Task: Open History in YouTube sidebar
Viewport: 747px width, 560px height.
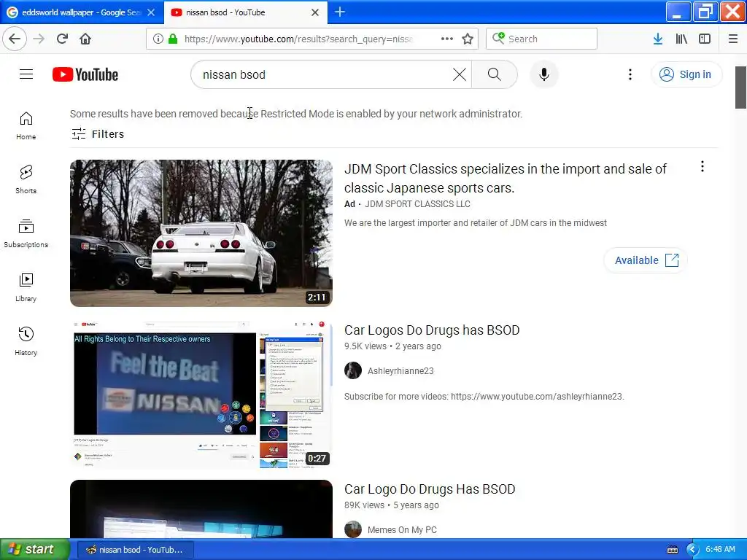Action: 26,341
